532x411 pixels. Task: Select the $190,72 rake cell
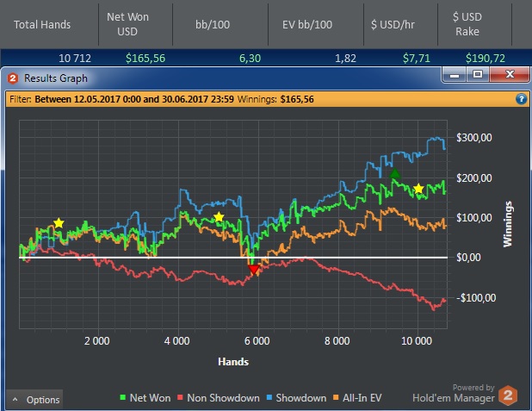coord(486,58)
